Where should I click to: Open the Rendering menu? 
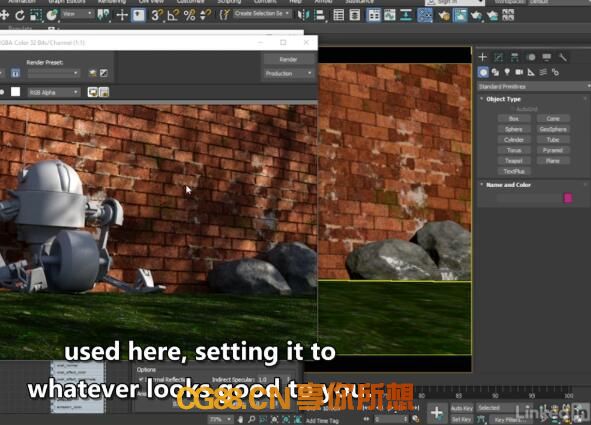coord(112,2)
